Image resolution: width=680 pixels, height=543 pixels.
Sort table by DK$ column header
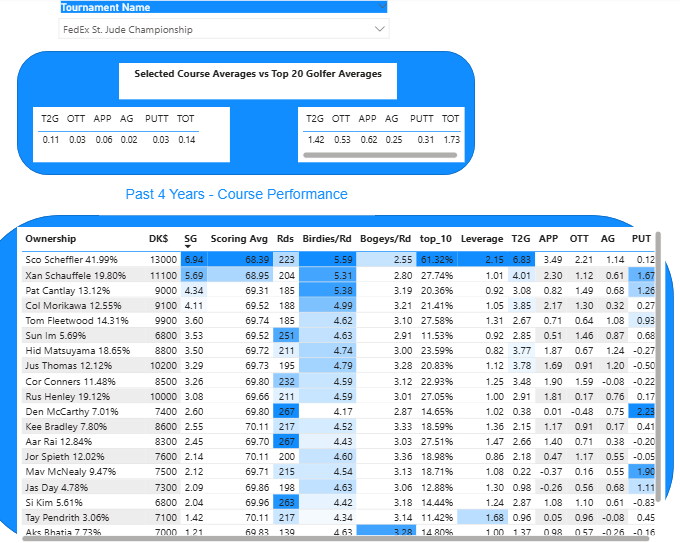tap(158, 239)
